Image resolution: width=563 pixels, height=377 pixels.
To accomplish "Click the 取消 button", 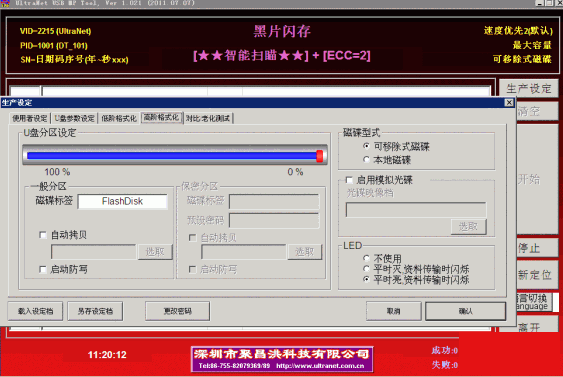I will [394, 311].
